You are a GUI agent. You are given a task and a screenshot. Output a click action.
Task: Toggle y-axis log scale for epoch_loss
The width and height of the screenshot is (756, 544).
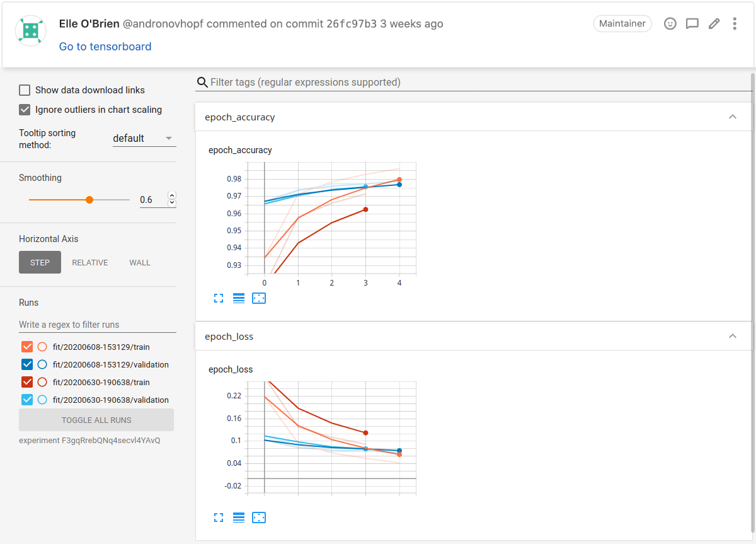point(239,518)
